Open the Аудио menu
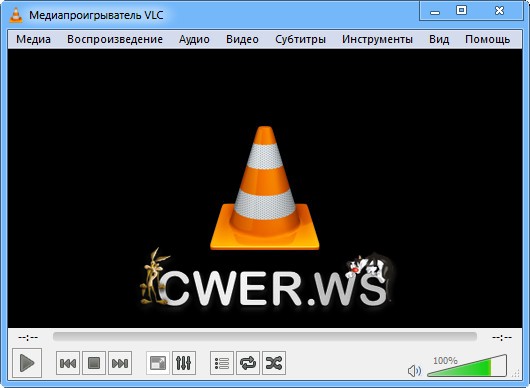530x388 pixels. pos(194,39)
